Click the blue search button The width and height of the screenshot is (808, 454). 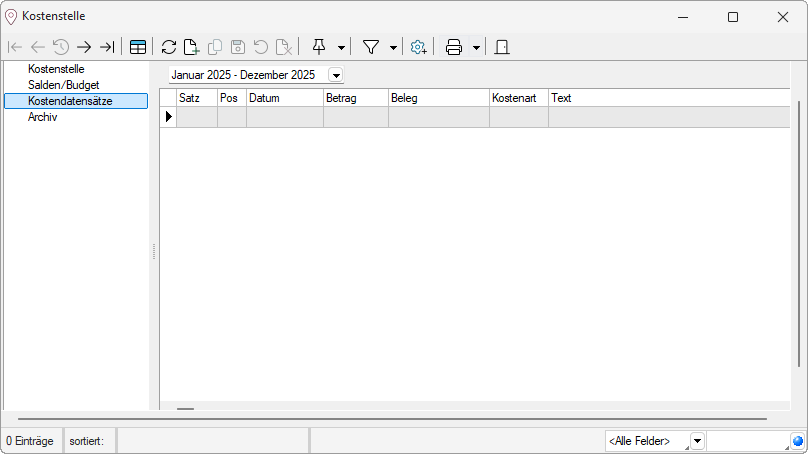pos(798,441)
